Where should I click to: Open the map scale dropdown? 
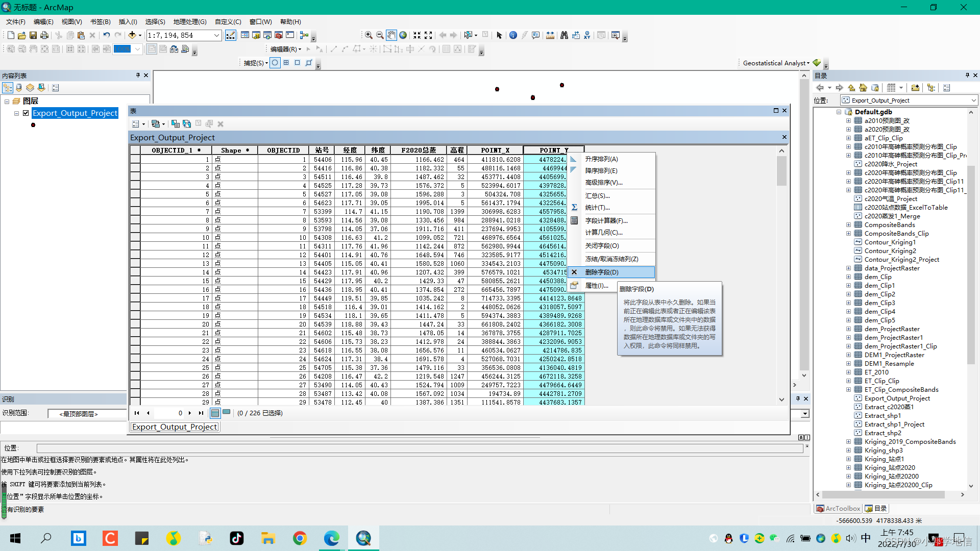[216, 35]
